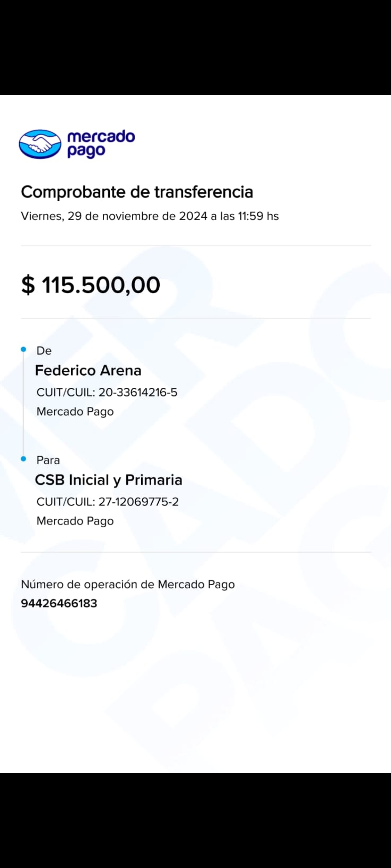The image size is (391, 868).
Task: Select operation number 94426466183
Action: point(59,603)
